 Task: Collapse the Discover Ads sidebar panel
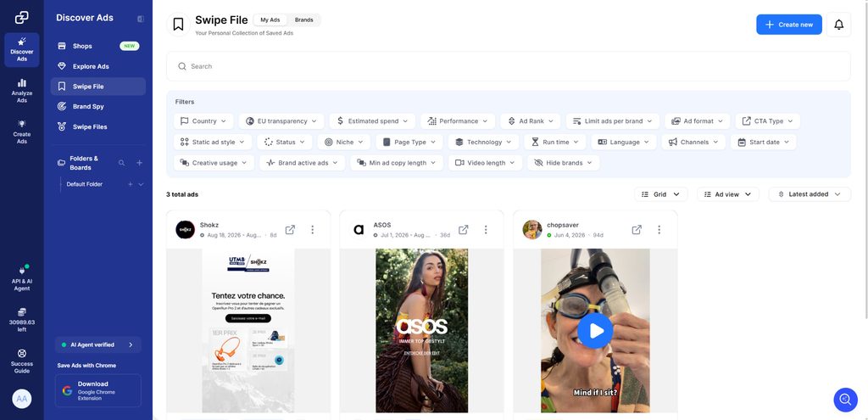(x=141, y=19)
